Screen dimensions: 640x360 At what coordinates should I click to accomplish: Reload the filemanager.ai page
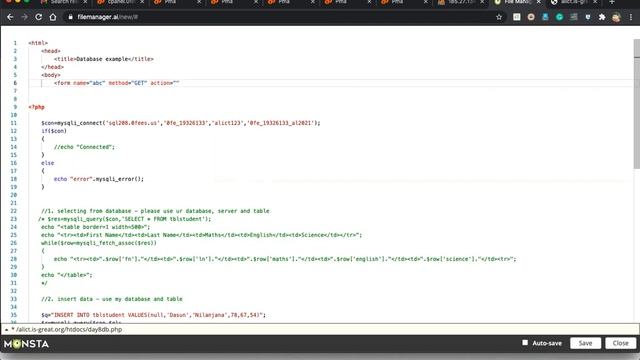tap(38, 17)
